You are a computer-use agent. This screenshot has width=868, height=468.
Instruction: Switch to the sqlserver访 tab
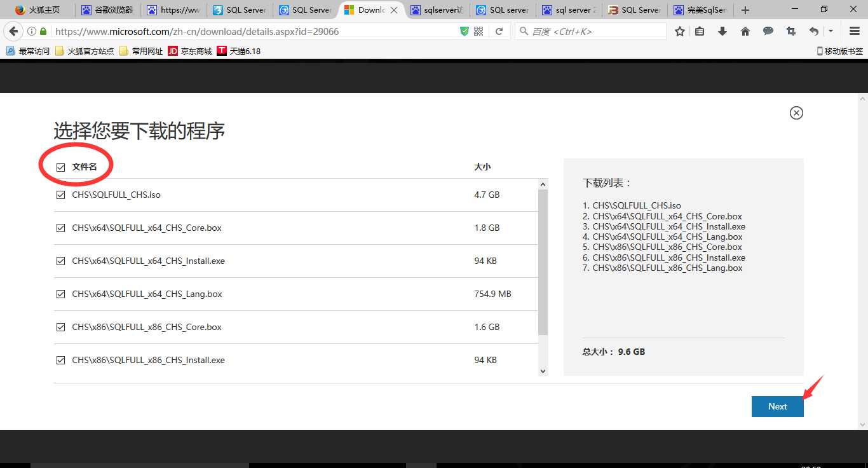[x=437, y=10]
